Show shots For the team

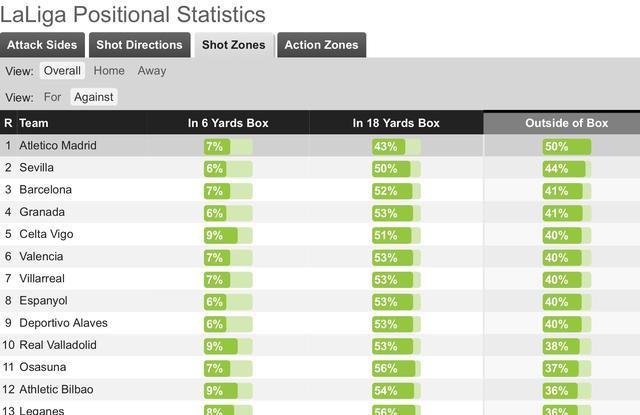click(52, 97)
